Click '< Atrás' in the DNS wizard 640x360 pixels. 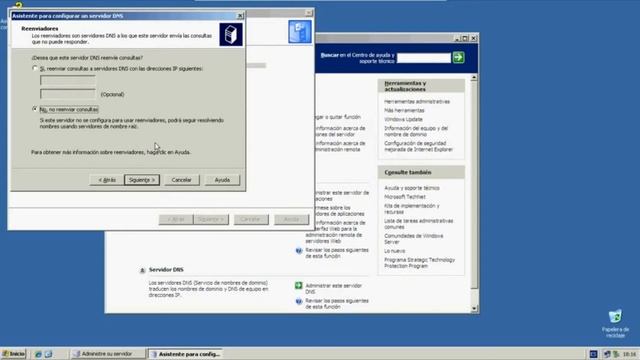pyautogui.click(x=107, y=180)
